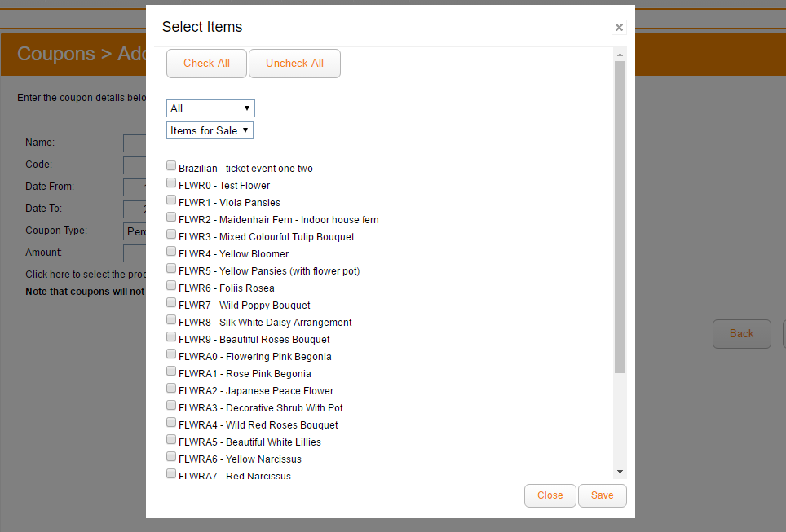Check FLWR9 Beautiful Roses Bouquet

(171, 337)
